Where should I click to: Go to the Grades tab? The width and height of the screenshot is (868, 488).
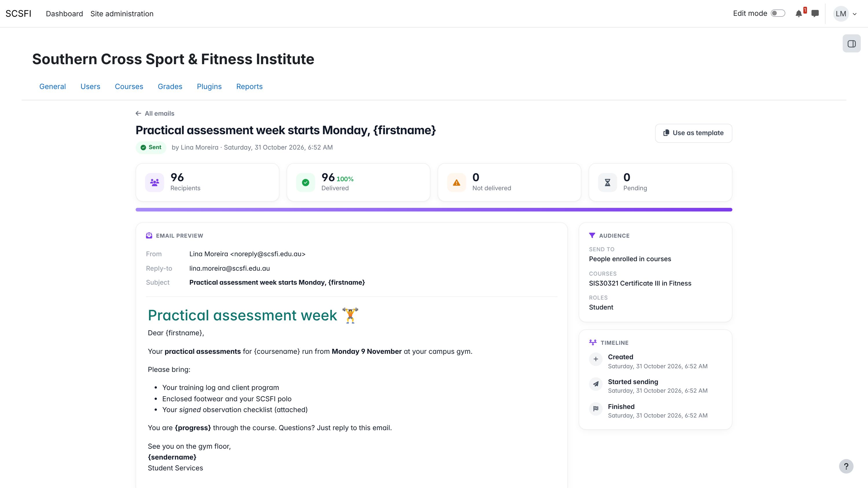[x=170, y=86]
